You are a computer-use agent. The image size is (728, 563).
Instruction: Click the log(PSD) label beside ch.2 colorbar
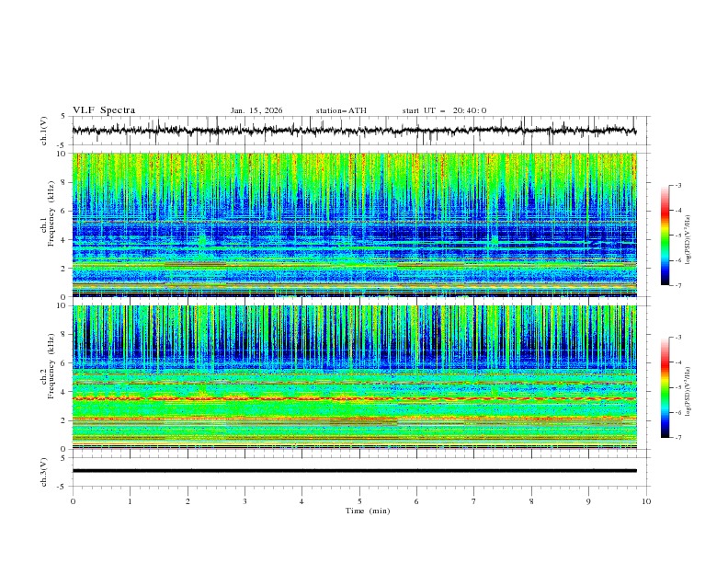pyautogui.click(x=688, y=392)
